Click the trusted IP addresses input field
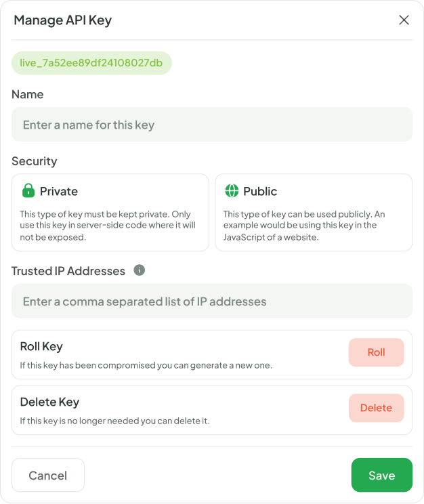424x504 pixels. pos(212,301)
